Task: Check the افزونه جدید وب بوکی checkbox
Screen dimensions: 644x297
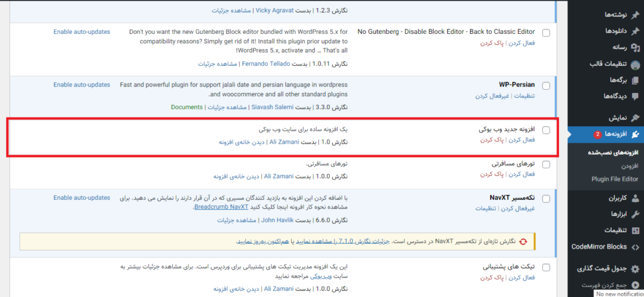Action: (x=547, y=130)
